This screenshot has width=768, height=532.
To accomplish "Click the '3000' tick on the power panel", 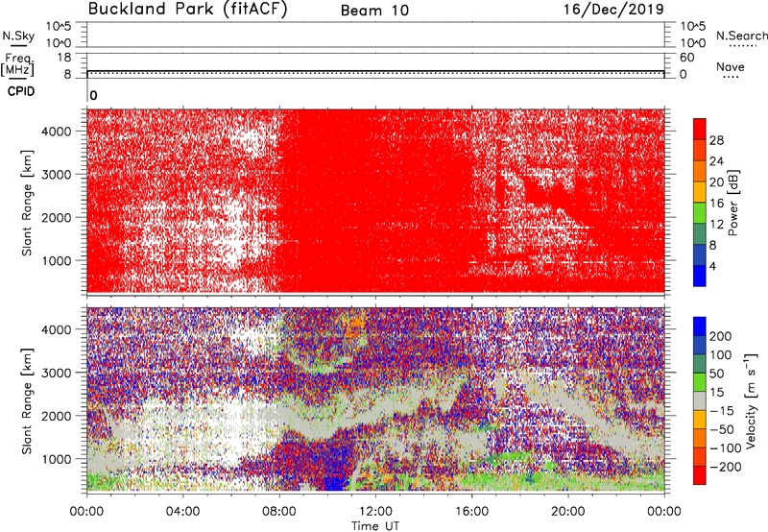I will pyautogui.click(x=57, y=175).
